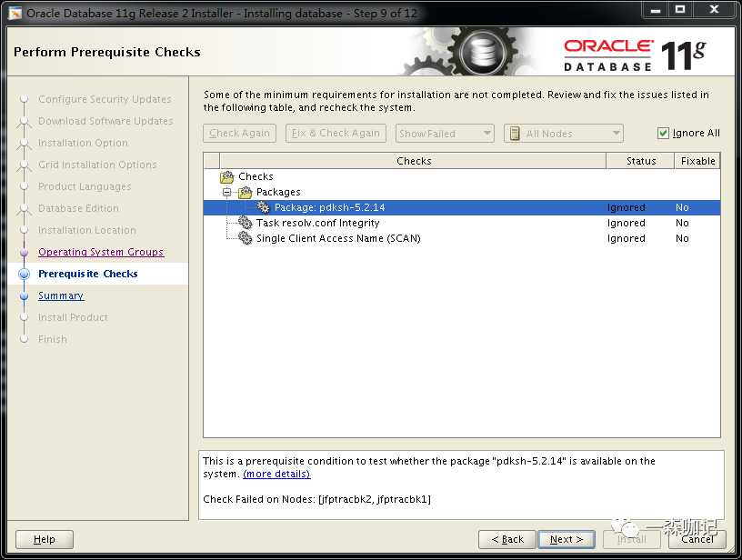The image size is (742, 560).
Task: Click the Packages folder icon
Action: [246, 193]
